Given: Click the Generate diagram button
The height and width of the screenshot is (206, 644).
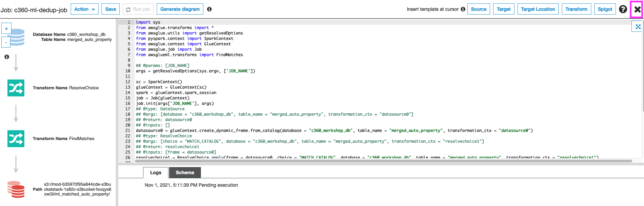Looking at the screenshot, I should [x=180, y=9].
